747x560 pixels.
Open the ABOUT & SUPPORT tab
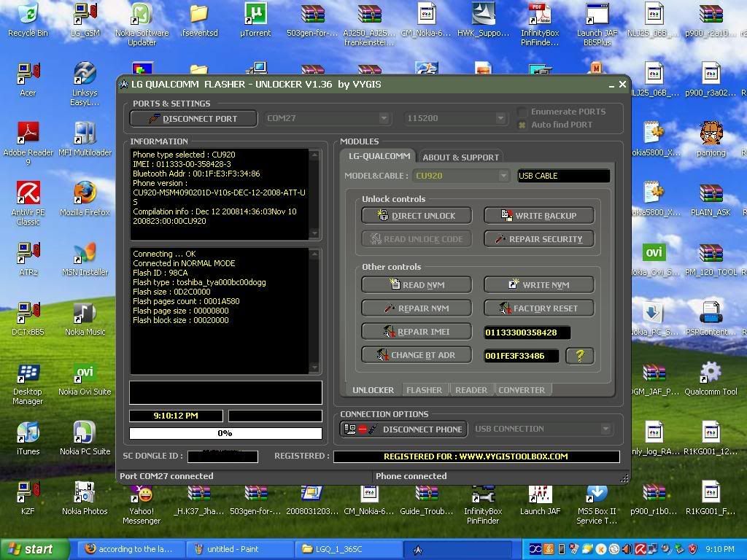[x=461, y=157]
